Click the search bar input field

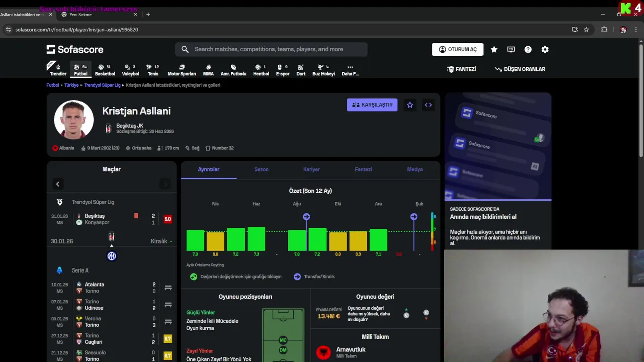click(x=271, y=49)
